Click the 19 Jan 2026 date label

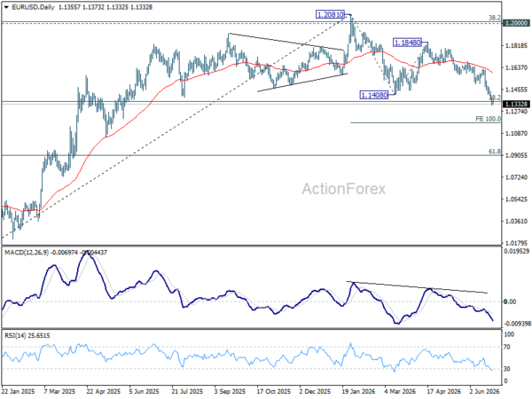pos(358,391)
